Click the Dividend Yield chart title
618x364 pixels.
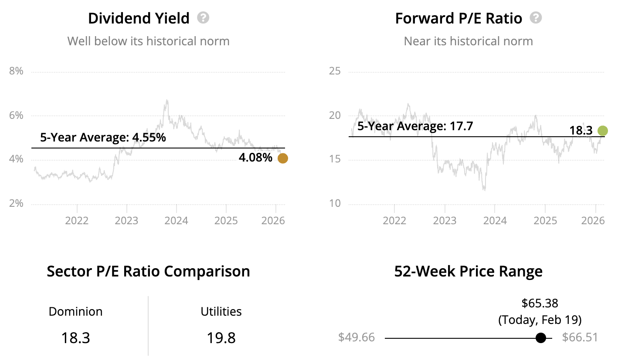[x=139, y=18]
